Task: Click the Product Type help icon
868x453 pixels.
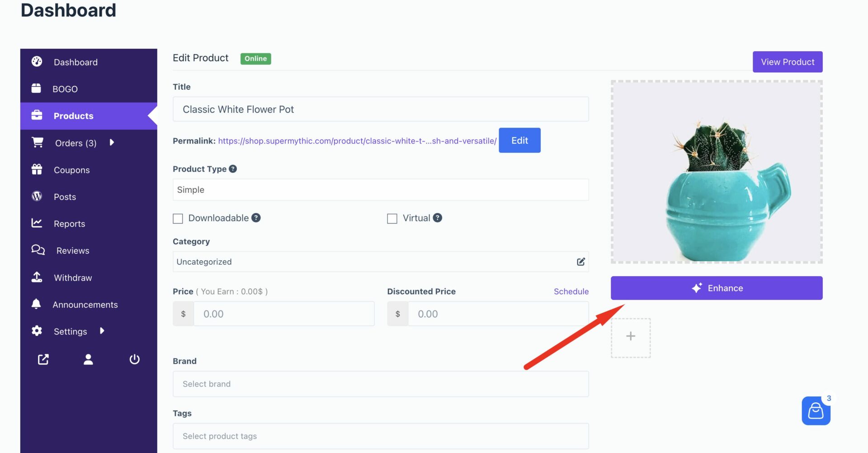Action: (233, 169)
